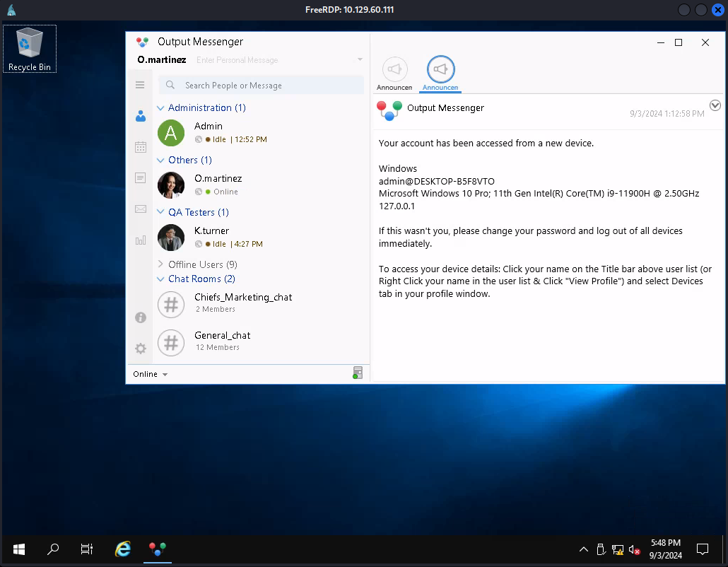Click K.turner's profile photo
The height and width of the screenshot is (567, 728).
171,238
